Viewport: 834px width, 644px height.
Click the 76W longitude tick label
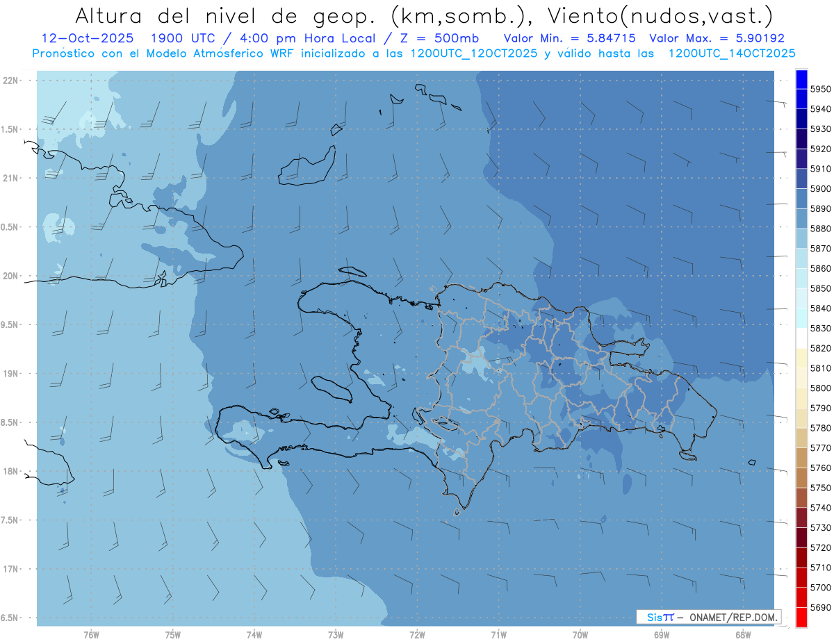click(91, 634)
